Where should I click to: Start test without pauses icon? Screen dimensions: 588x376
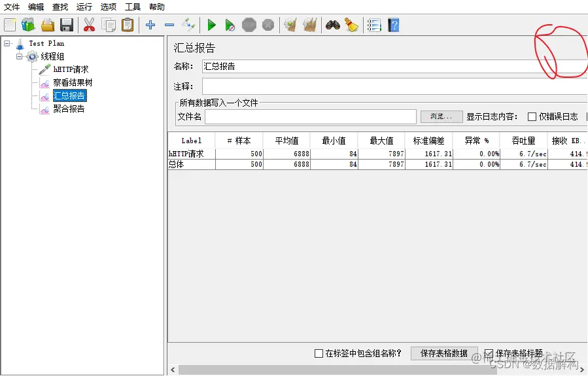[230, 25]
